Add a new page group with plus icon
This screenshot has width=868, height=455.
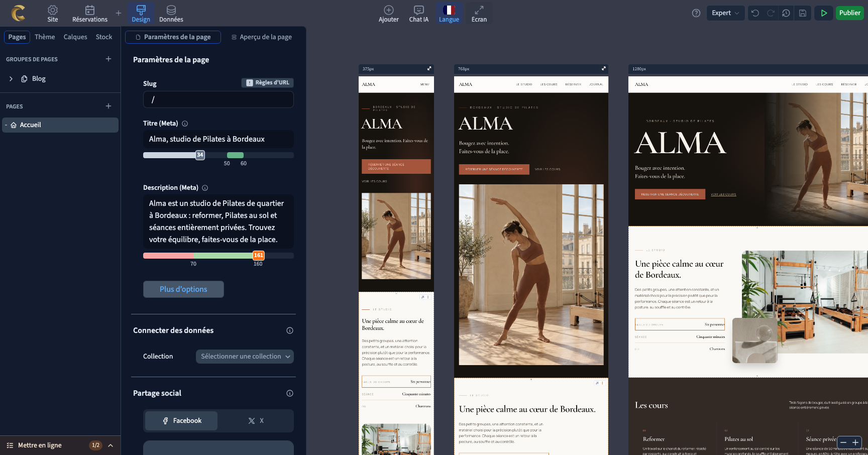coord(108,59)
